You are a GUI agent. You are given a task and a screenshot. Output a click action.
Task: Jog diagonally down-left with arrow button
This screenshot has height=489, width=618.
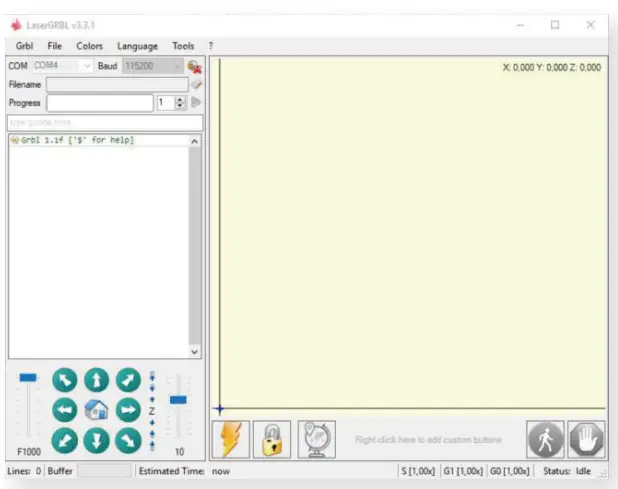[65, 441]
